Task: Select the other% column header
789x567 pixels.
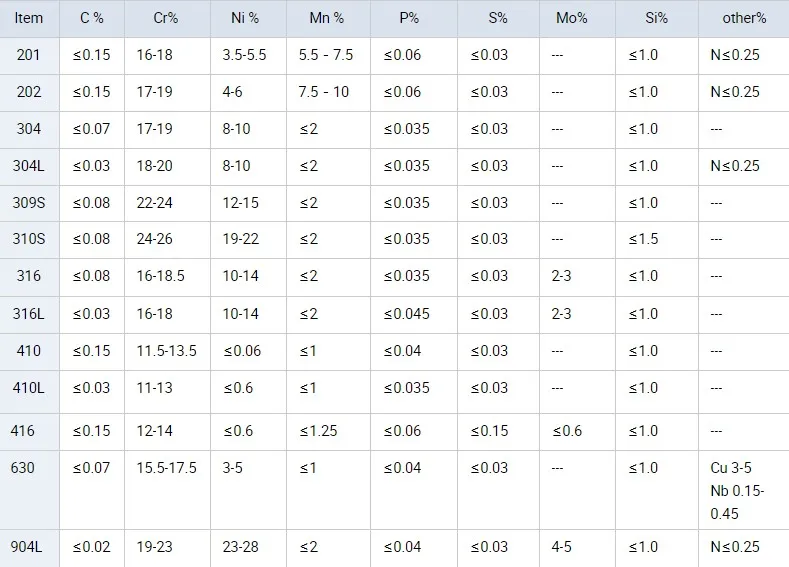Action: pos(744,18)
